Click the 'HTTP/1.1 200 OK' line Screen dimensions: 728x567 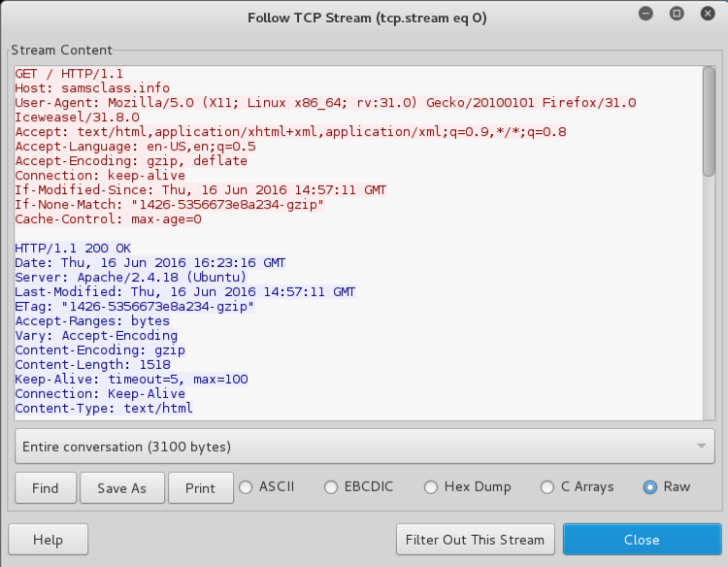[x=74, y=248]
